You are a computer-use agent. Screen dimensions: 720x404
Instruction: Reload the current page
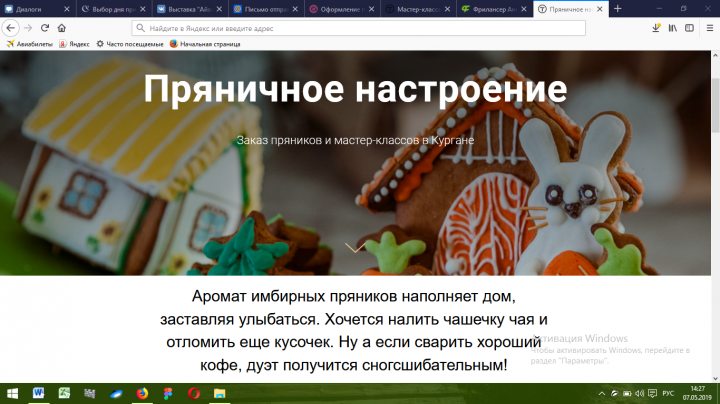[45, 28]
